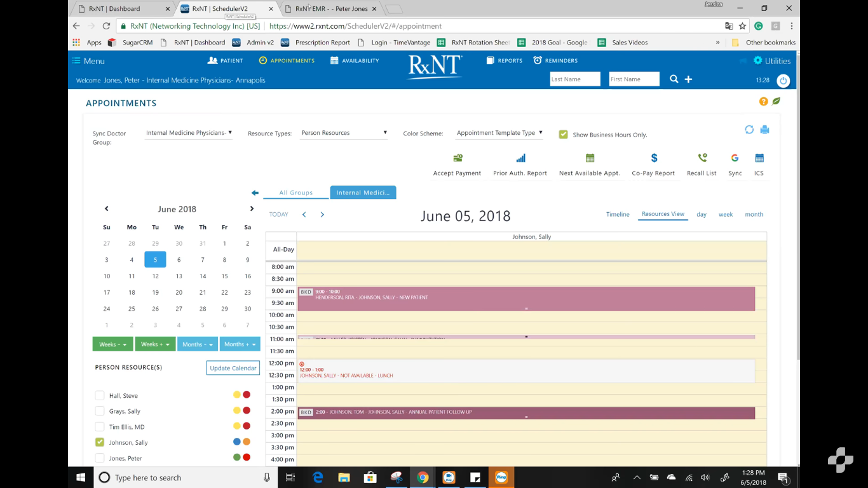The height and width of the screenshot is (488, 868).
Task: Go to next month in mini calendar
Action: pos(252,208)
